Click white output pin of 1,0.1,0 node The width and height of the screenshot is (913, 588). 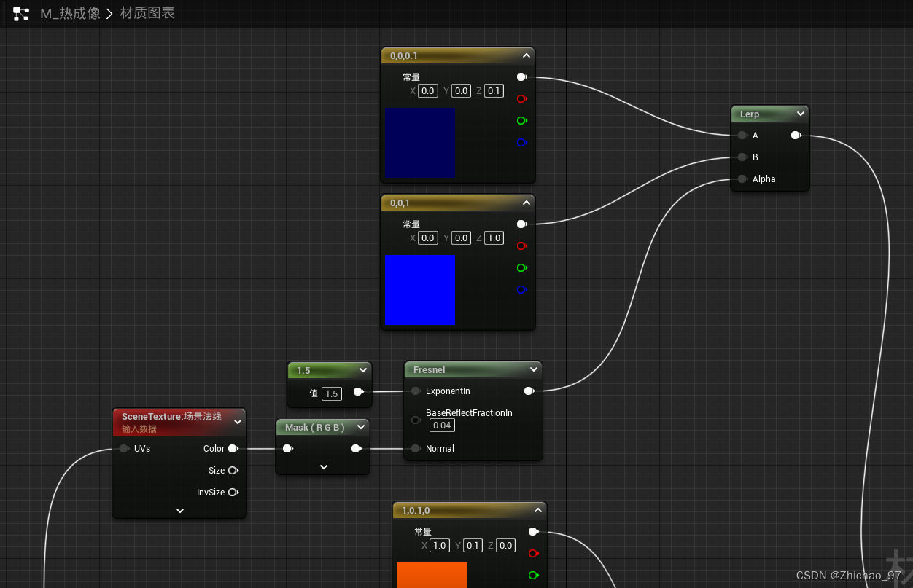click(533, 531)
